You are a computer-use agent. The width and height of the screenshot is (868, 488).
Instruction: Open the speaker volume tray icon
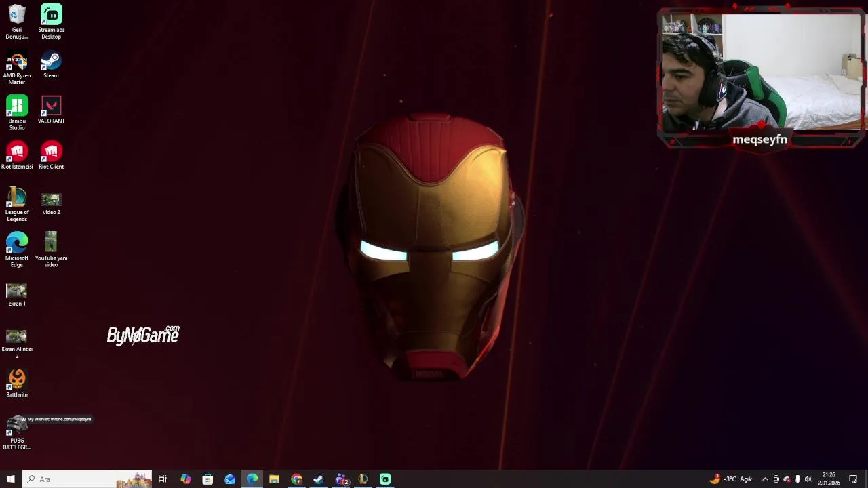[x=808, y=479]
